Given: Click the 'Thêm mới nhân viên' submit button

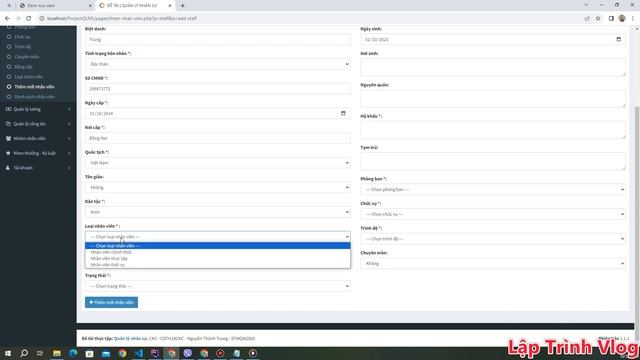Looking at the screenshot, I should [x=111, y=302].
